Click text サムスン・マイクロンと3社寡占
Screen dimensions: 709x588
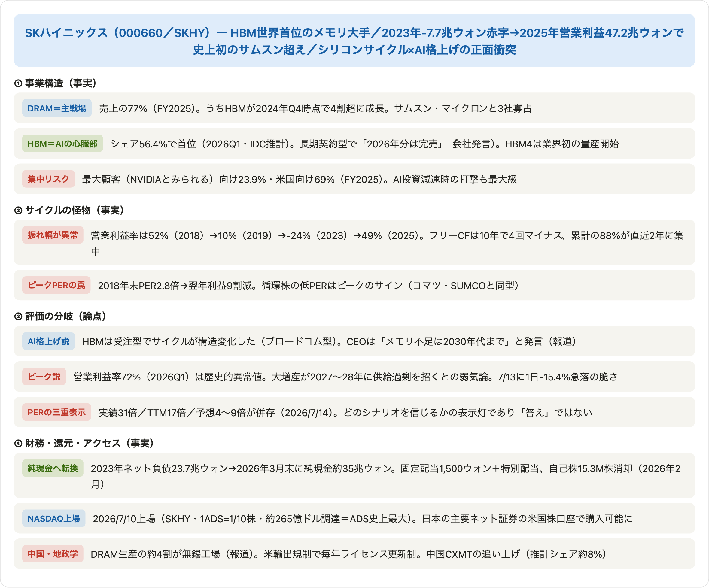(463, 108)
